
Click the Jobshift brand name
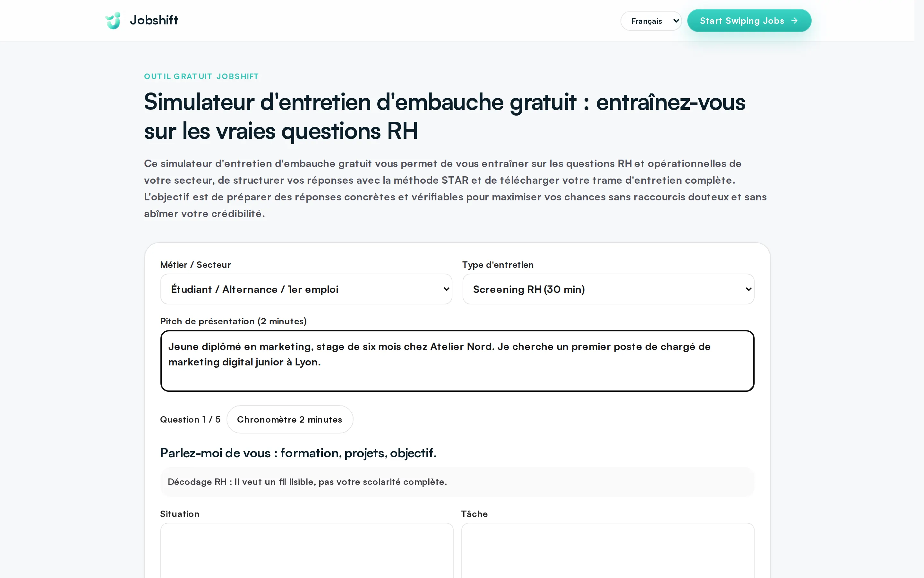154,20
